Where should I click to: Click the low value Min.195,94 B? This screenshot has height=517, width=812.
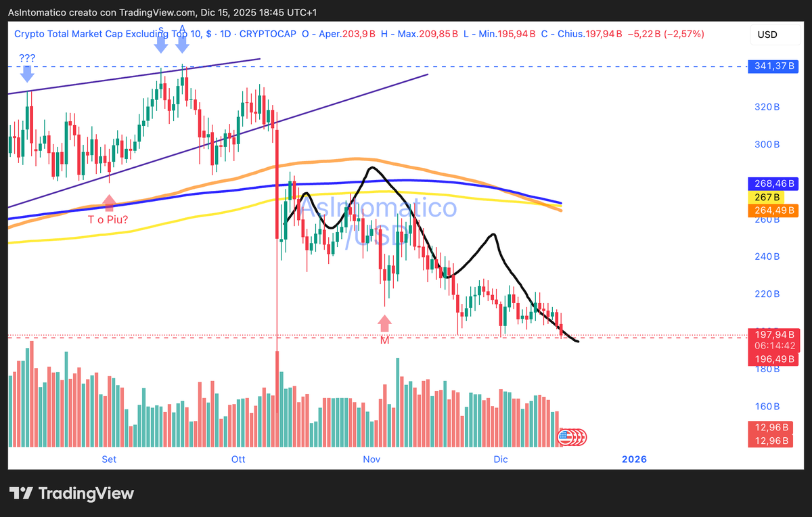tap(507, 33)
